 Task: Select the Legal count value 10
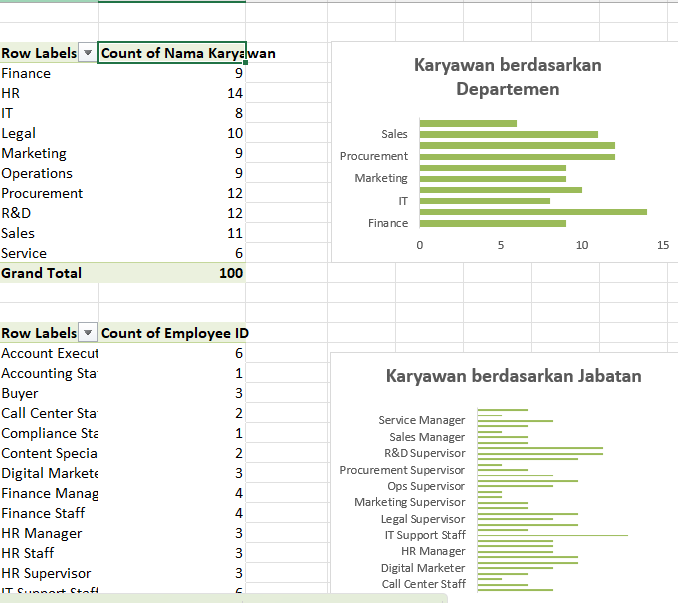235,133
